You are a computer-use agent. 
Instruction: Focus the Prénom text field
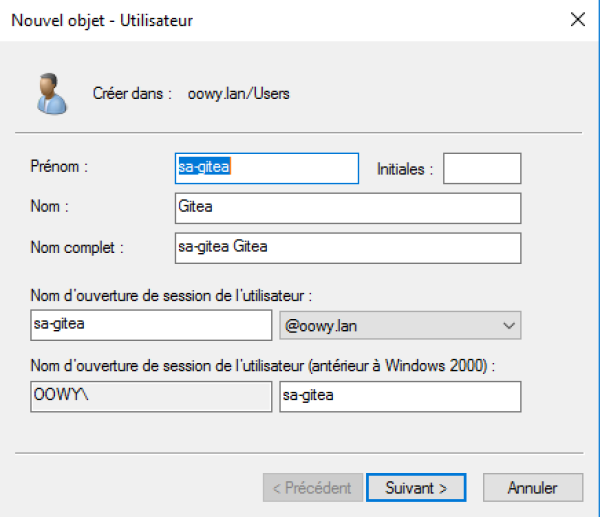(266, 168)
